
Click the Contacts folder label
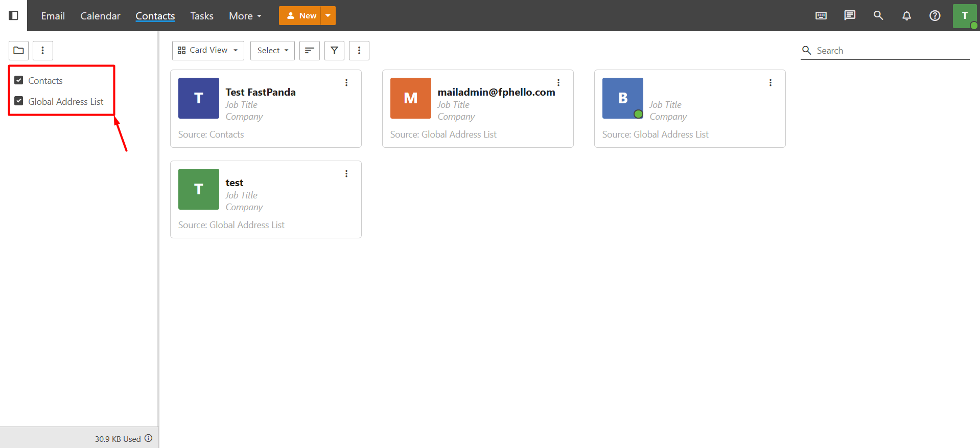45,81
